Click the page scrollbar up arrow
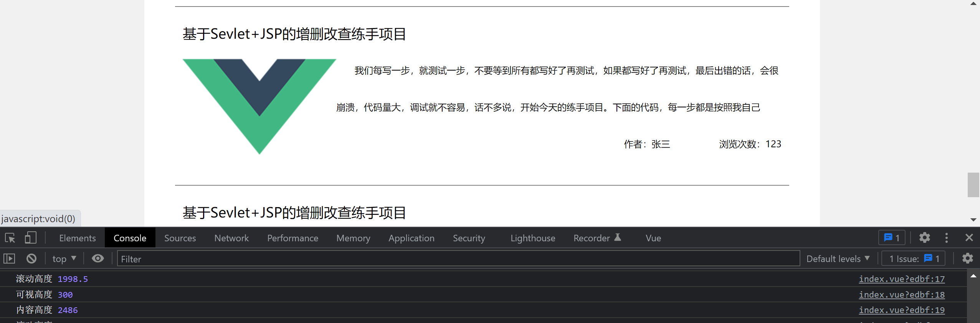The width and height of the screenshot is (980, 323). pos(973,4)
